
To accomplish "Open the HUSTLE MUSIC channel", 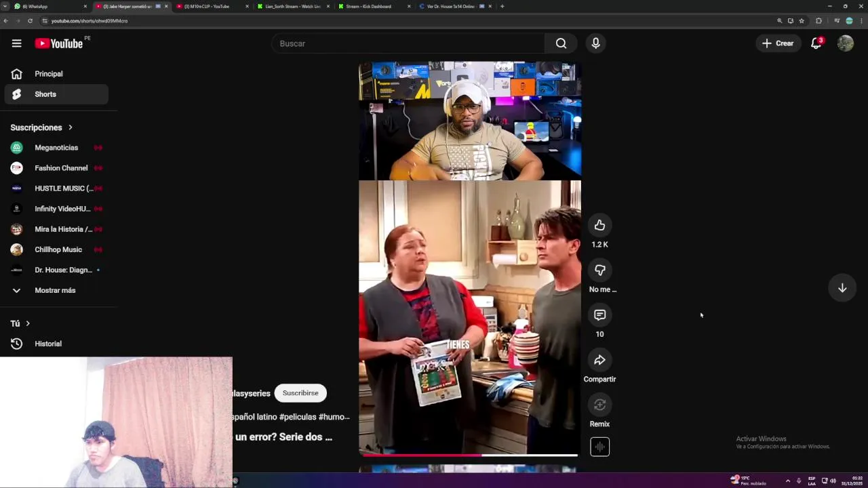I will (x=56, y=188).
